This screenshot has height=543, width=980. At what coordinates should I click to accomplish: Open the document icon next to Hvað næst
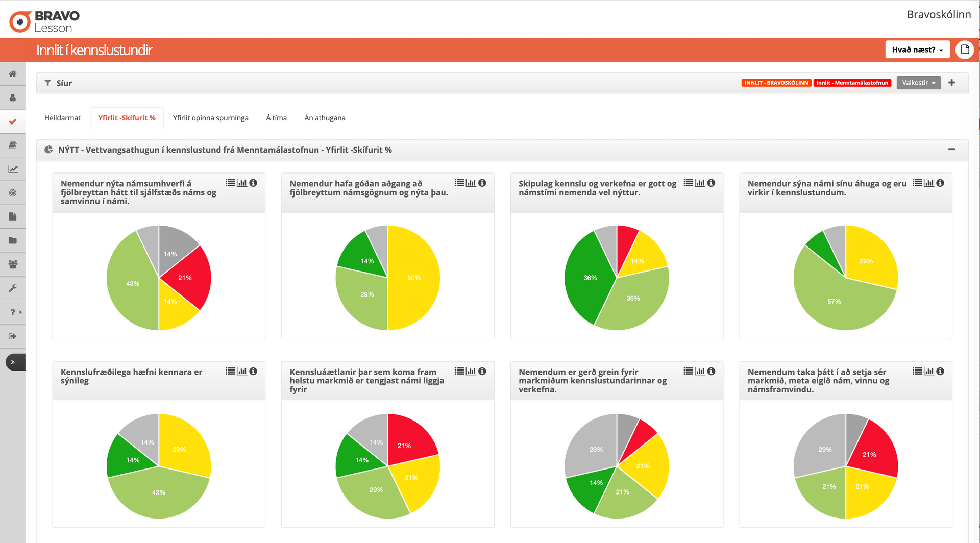[965, 50]
